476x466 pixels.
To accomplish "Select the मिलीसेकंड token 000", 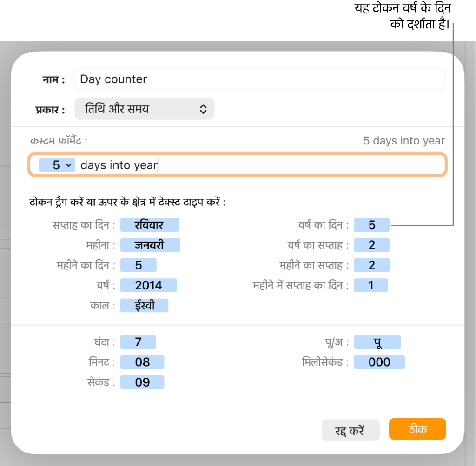I will [x=379, y=362].
